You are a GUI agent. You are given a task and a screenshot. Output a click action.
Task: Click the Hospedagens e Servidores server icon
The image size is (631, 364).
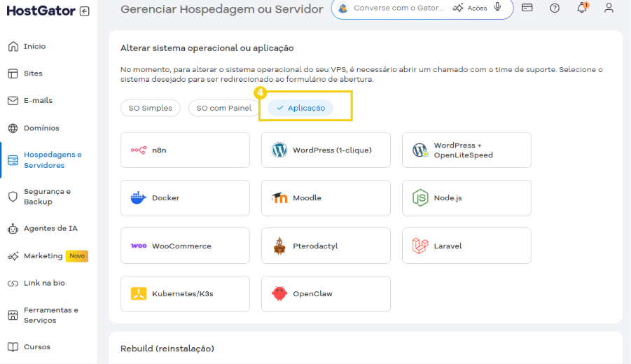pos(13,160)
